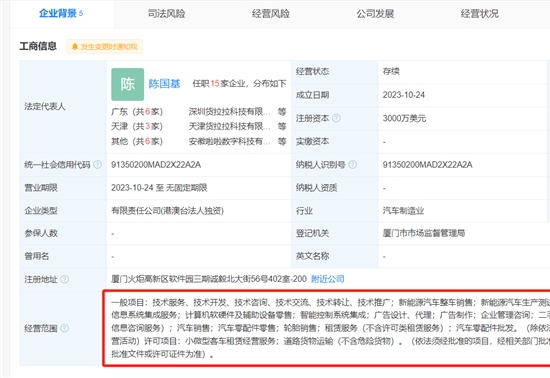
Task: Open help icon next to 经营范围
Action: [65, 328]
